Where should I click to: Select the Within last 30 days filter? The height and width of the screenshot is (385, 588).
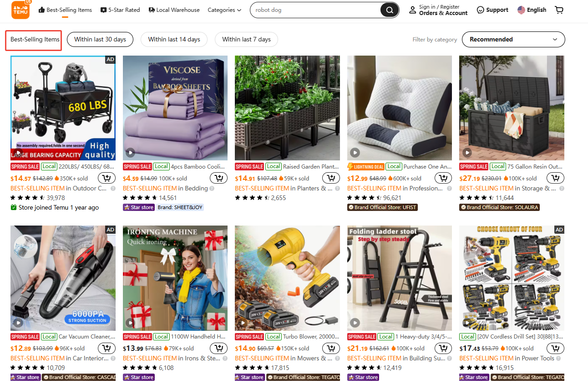tap(100, 39)
